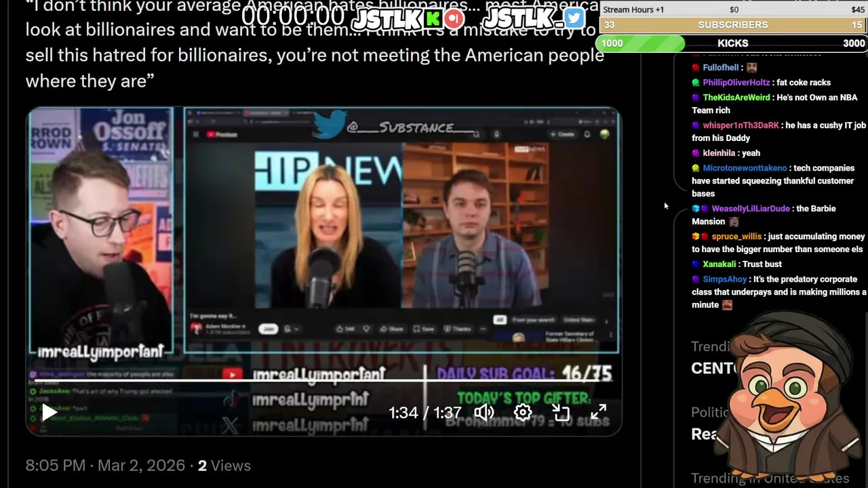The height and width of the screenshot is (488, 868).
Task: Click the 'Trending in United States' label
Action: pyautogui.click(x=770, y=478)
